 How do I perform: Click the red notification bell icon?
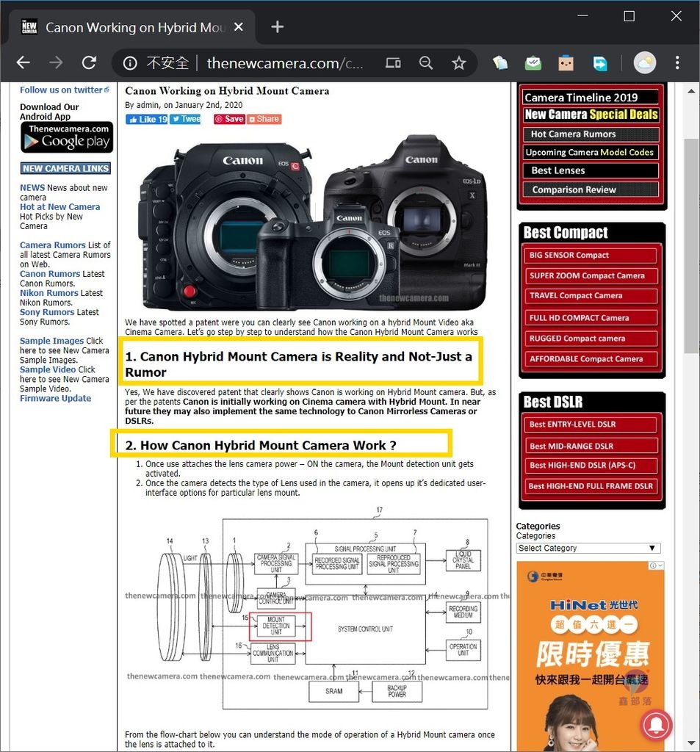coord(656,724)
